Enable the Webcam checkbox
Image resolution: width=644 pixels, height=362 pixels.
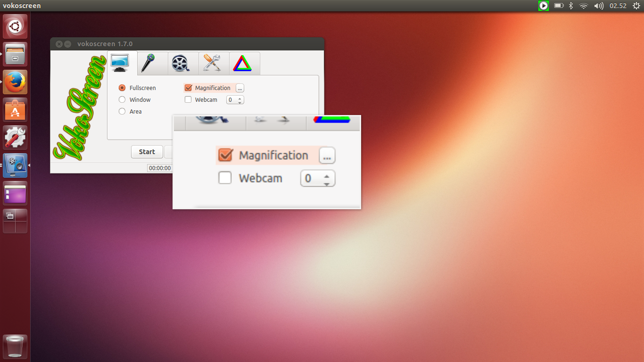189,99
